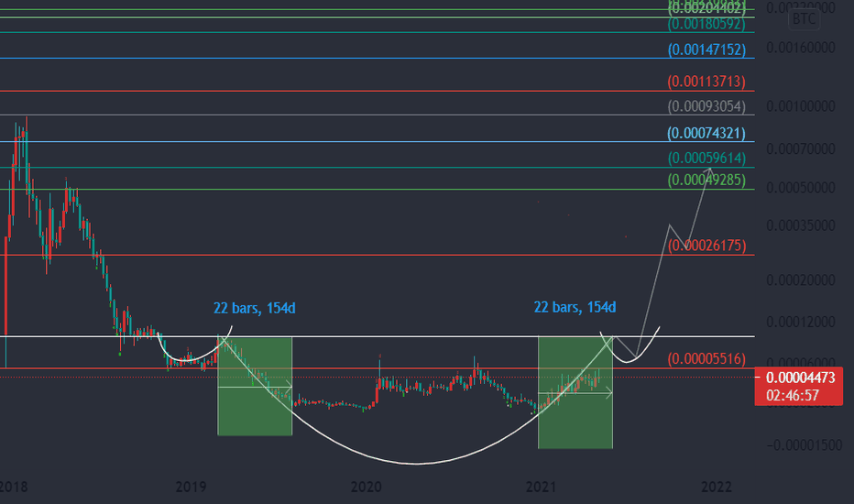Select the green date-range box starting in 2019
854x504 pixels.
tap(255, 386)
